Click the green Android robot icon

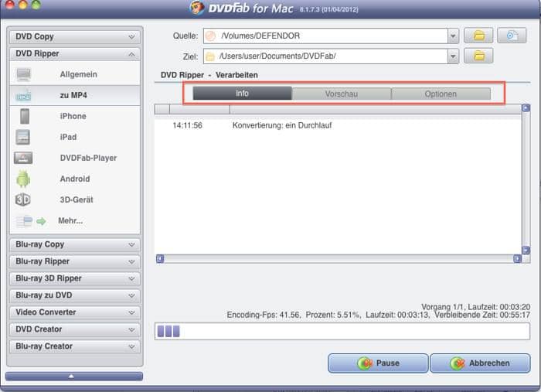(23, 179)
